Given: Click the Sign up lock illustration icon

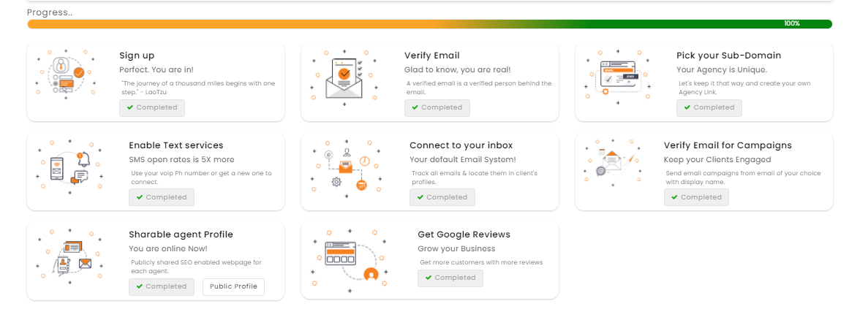Looking at the screenshot, I should (67, 76).
